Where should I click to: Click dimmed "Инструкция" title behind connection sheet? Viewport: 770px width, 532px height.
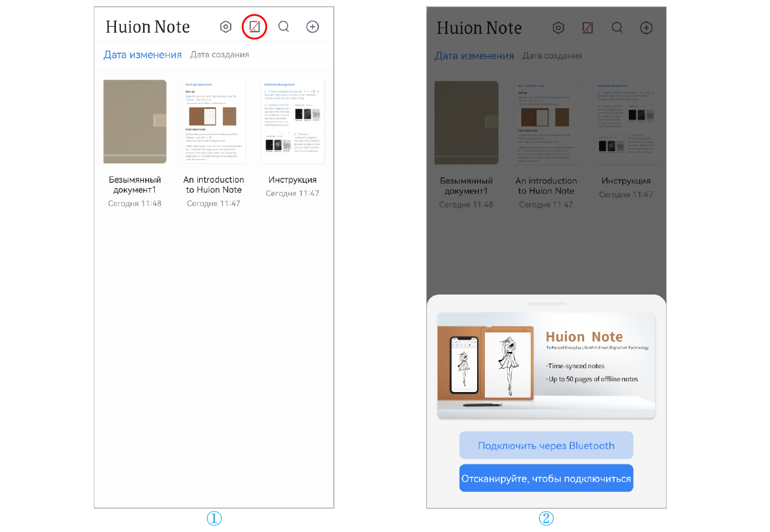click(x=626, y=181)
